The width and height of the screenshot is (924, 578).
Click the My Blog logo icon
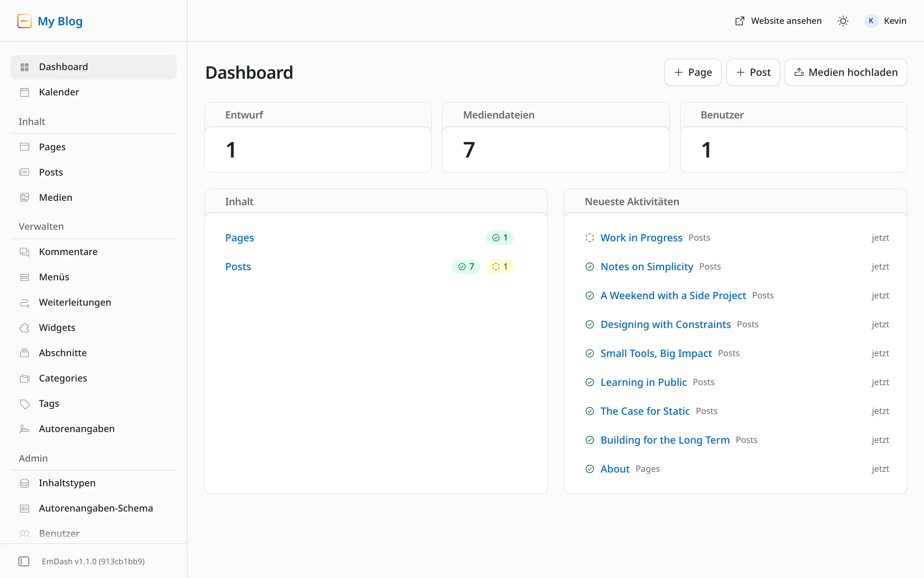click(25, 21)
